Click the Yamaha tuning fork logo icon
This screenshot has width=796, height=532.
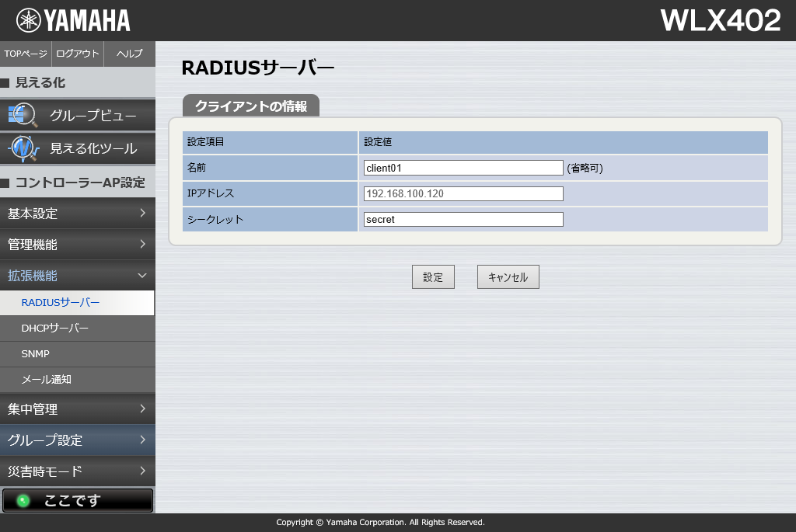(x=28, y=20)
